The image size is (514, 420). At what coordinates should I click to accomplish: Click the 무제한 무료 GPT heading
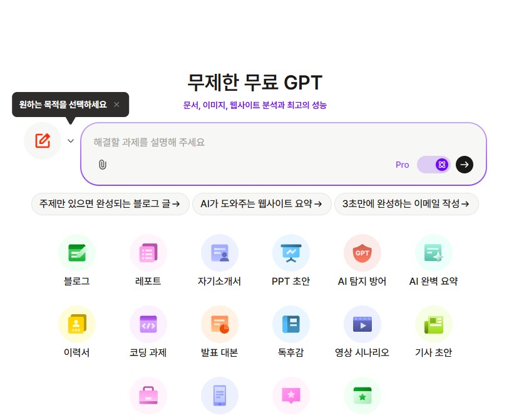click(x=255, y=82)
